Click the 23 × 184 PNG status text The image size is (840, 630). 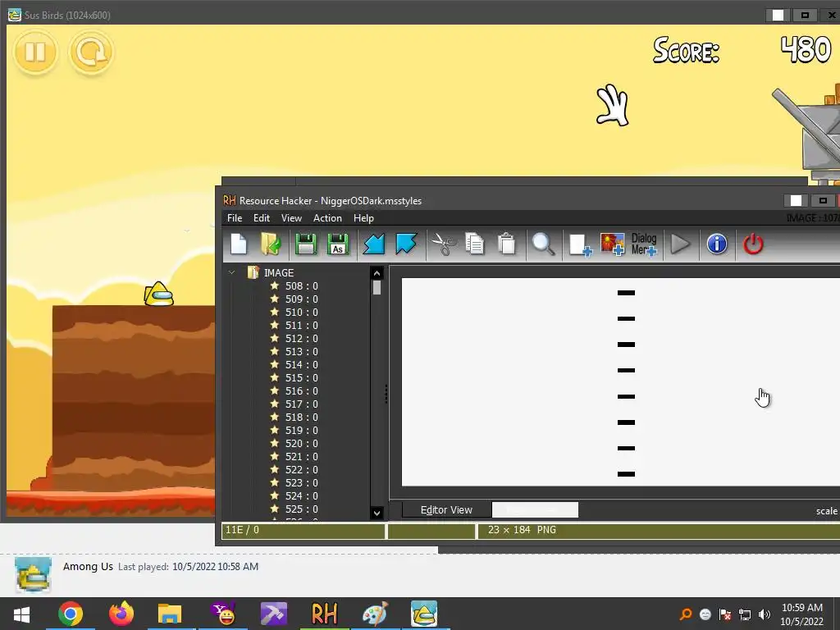click(x=522, y=530)
